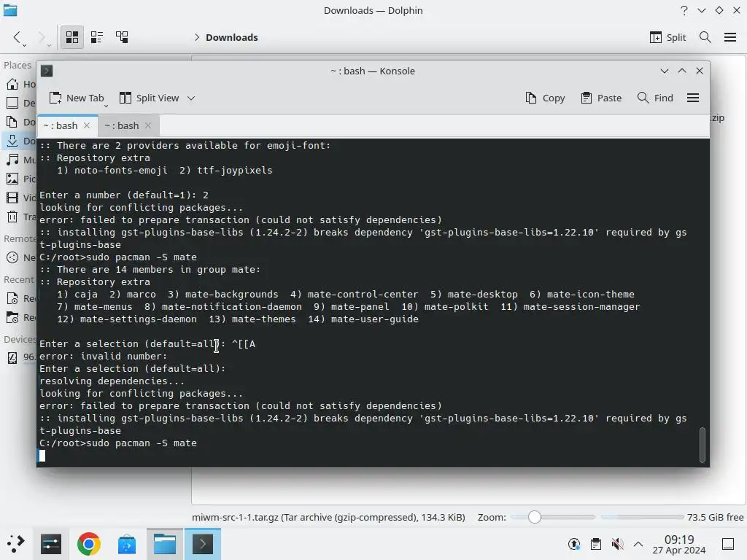The width and height of the screenshot is (747, 560).
Task: Click Downloads breadcrumb in Dolphin
Action: pos(231,37)
